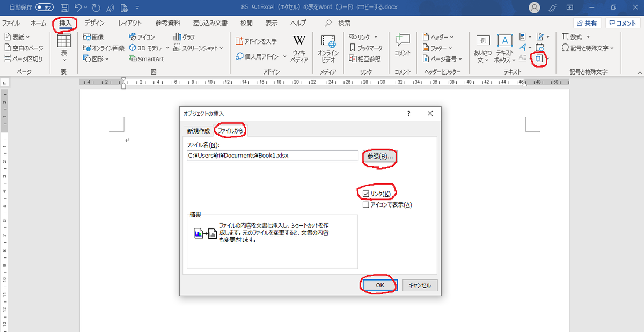The height and width of the screenshot is (332, 644).
Task: Click the ファイル名 path input field
Action: (x=273, y=156)
